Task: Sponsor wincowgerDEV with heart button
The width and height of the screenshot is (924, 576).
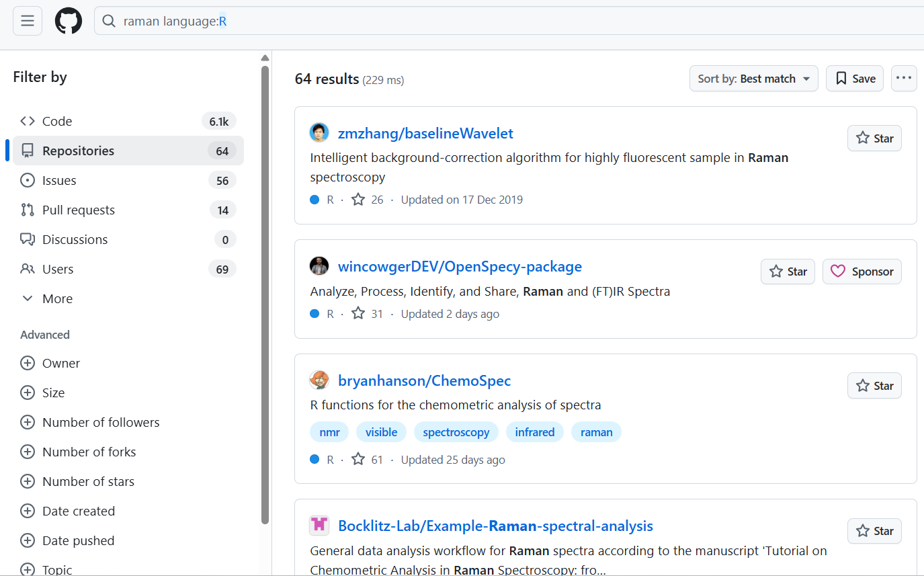Action: tap(862, 272)
